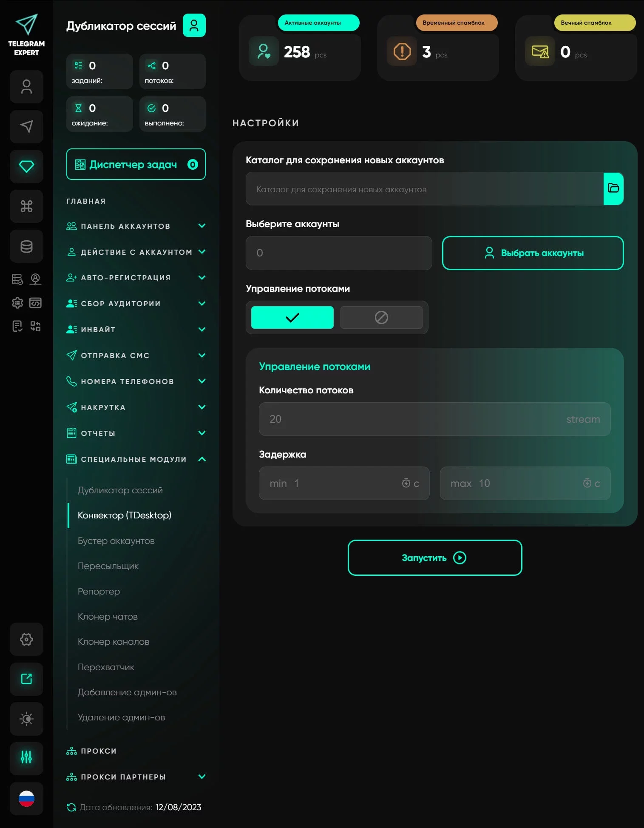Open the Дубликатор сессий submenu item

(x=120, y=490)
